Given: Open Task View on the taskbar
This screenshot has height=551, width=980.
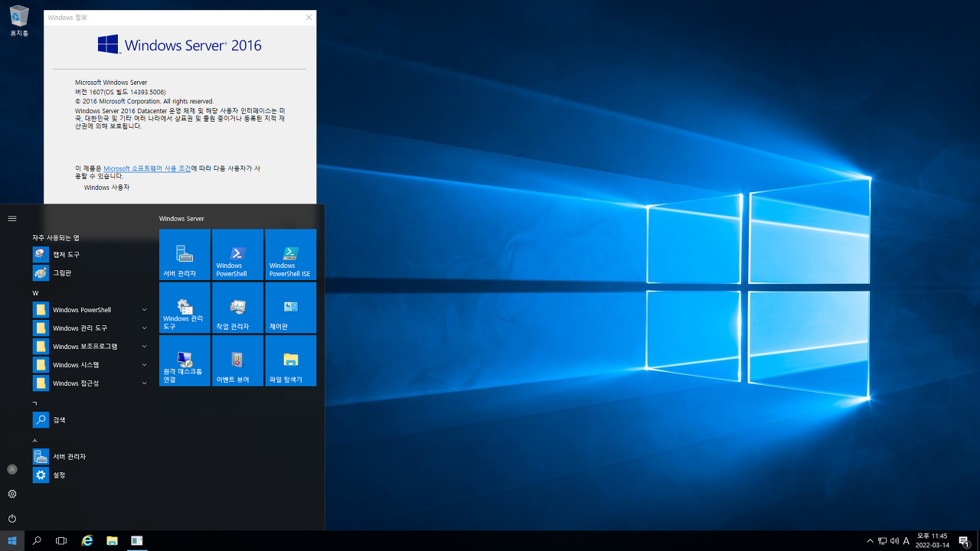Looking at the screenshot, I should pos(61,540).
